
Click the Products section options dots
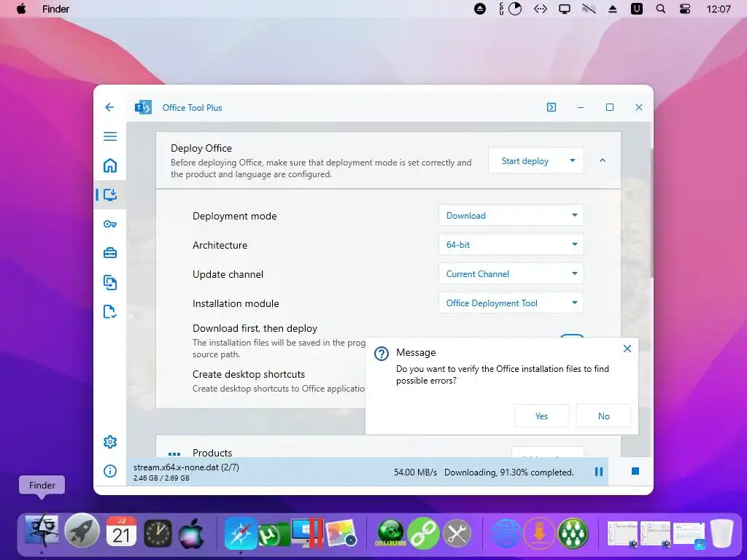click(174, 454)
